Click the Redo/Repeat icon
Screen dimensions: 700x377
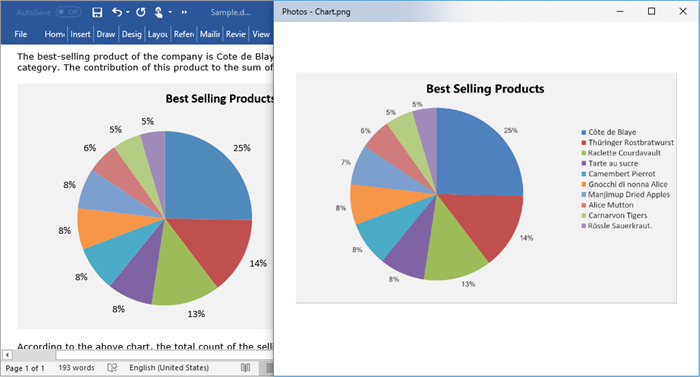(x=141, y=13)
